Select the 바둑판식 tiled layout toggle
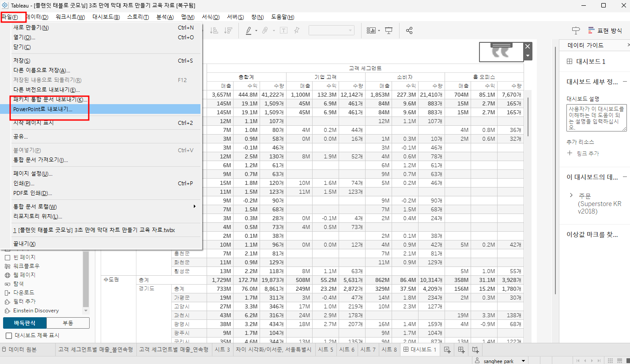 (x=25, y=323)
